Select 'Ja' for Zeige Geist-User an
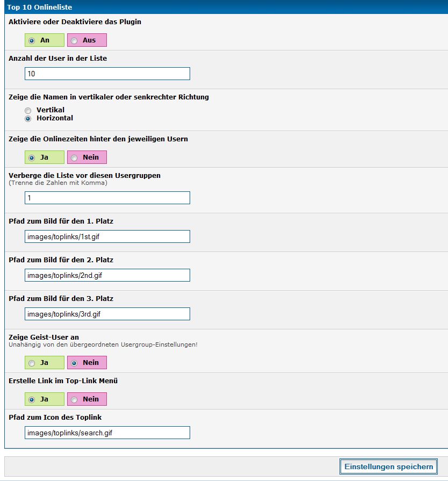The image size is (448, 481). (32, 363)
